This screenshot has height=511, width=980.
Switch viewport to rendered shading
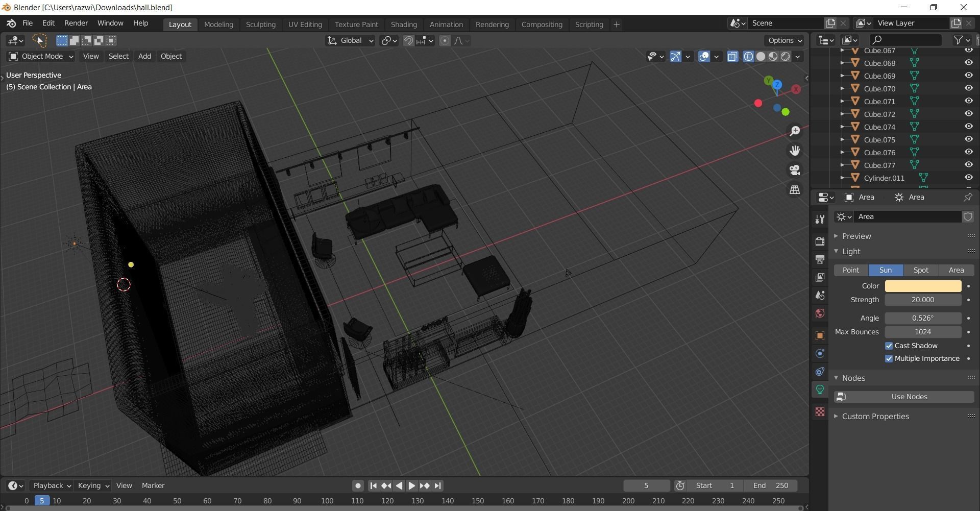click(786, 57)
